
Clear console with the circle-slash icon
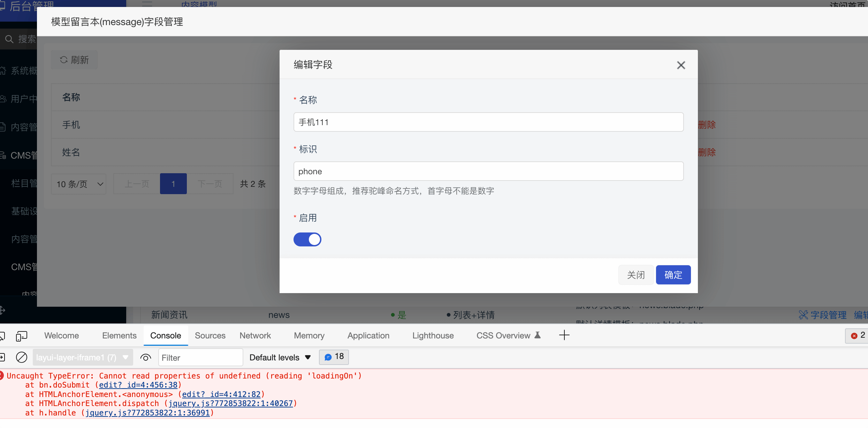(x=22, y=357)
